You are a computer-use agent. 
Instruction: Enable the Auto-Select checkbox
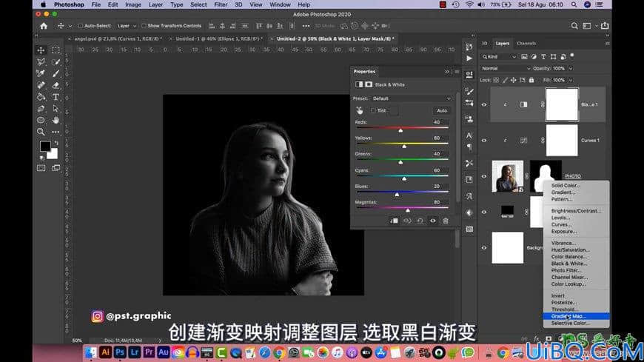(x=81, y=26)
